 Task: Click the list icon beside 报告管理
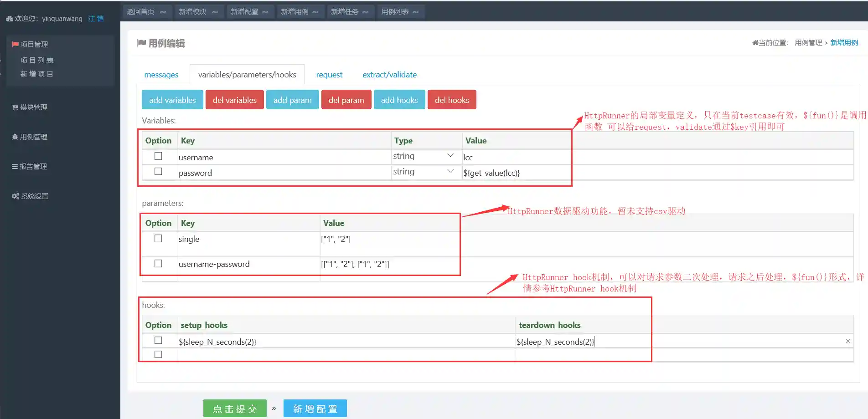15,167
